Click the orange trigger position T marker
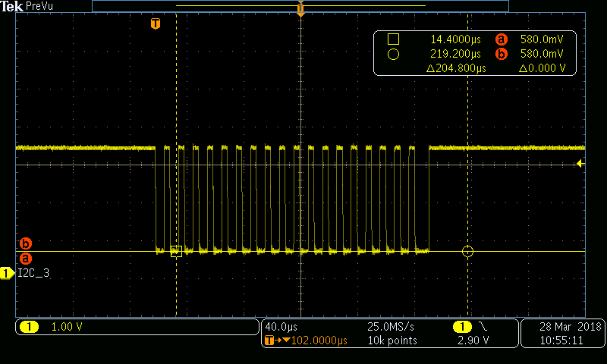Screen dimensions: 607x364 tap(156, 24)
